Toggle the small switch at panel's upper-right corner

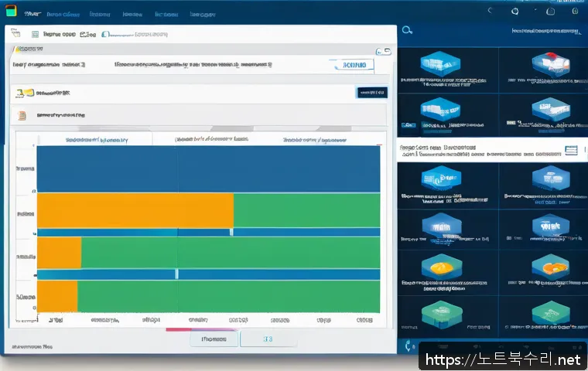[x=383, y=50]
